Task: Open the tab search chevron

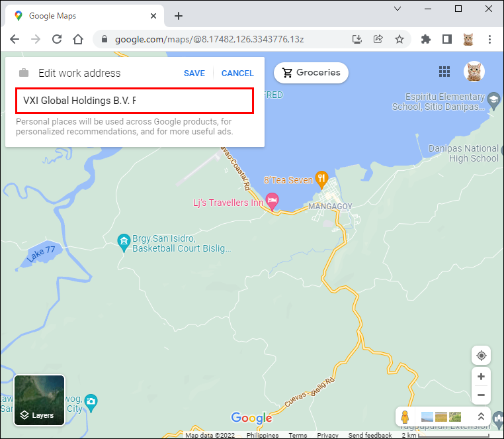Action: click(398, 9)
